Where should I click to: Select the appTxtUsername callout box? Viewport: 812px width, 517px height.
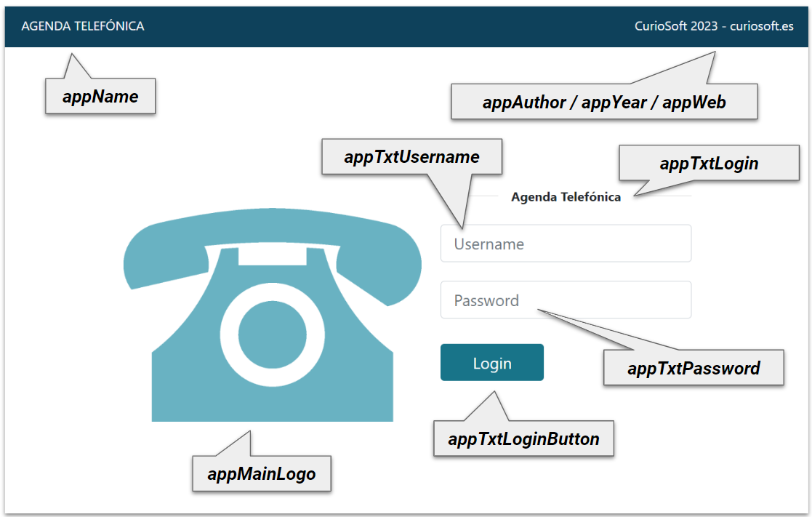411,157
